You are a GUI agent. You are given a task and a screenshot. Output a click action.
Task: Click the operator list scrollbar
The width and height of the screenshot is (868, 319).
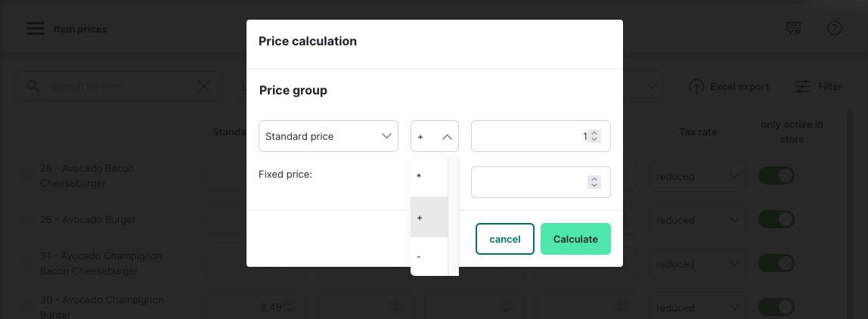point(454,215)
